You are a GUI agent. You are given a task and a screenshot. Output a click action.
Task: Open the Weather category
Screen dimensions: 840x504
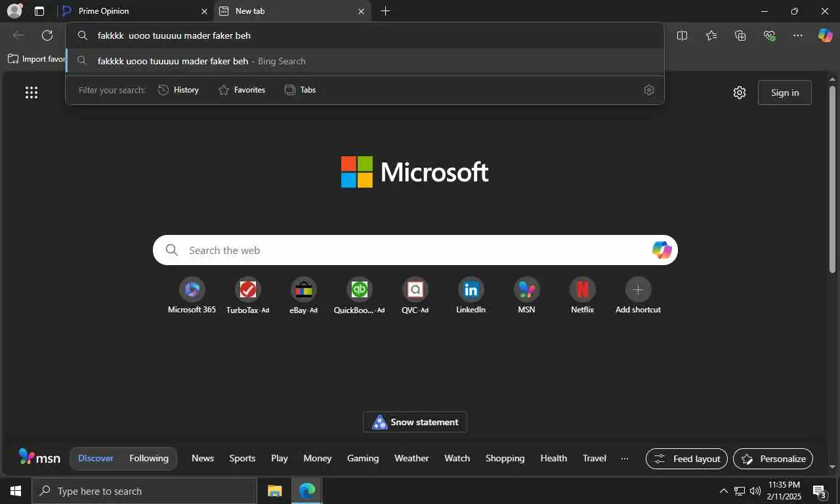click(411, 458)
